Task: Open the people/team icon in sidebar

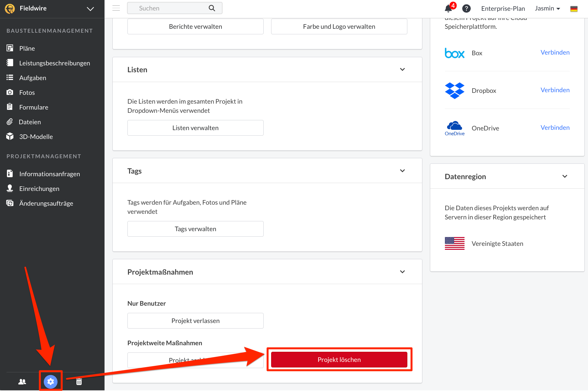Action: (x=22, y=382)
